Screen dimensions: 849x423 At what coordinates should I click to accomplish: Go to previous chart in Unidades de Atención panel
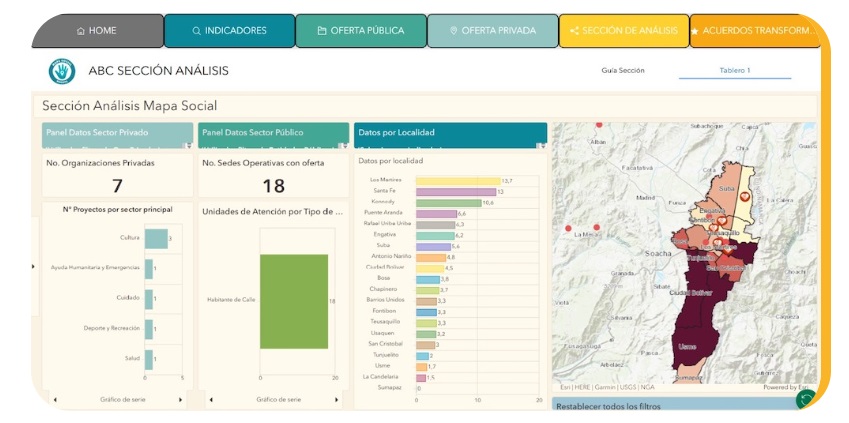(210, 399)
